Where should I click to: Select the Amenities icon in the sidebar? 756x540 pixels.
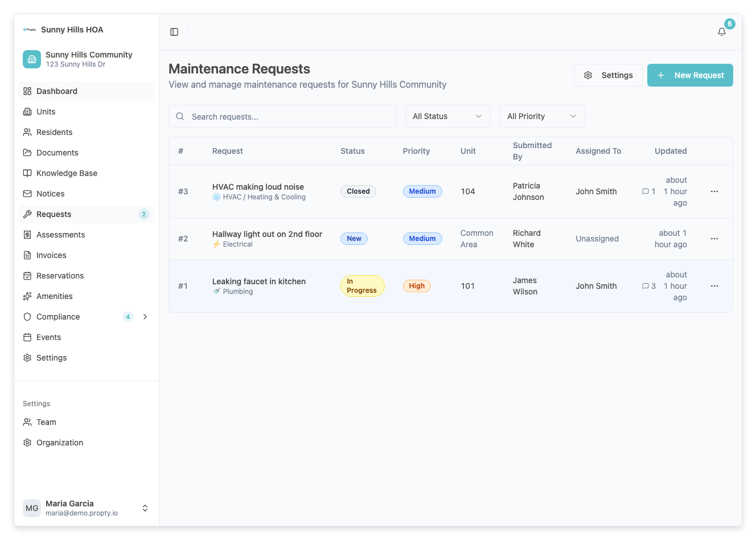[x=27, y=296]
